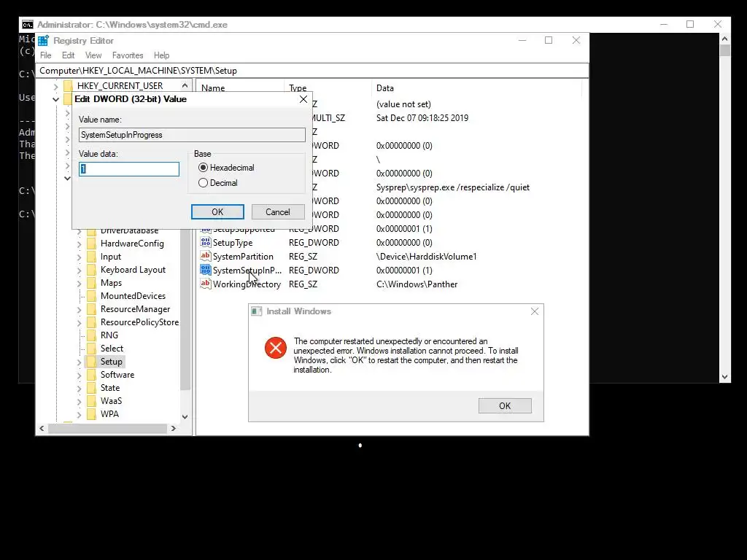This screenshot has width=747, height=560.
Task: Select the HKEY_CURRENT_USER key
Action: tap(120, 86)
